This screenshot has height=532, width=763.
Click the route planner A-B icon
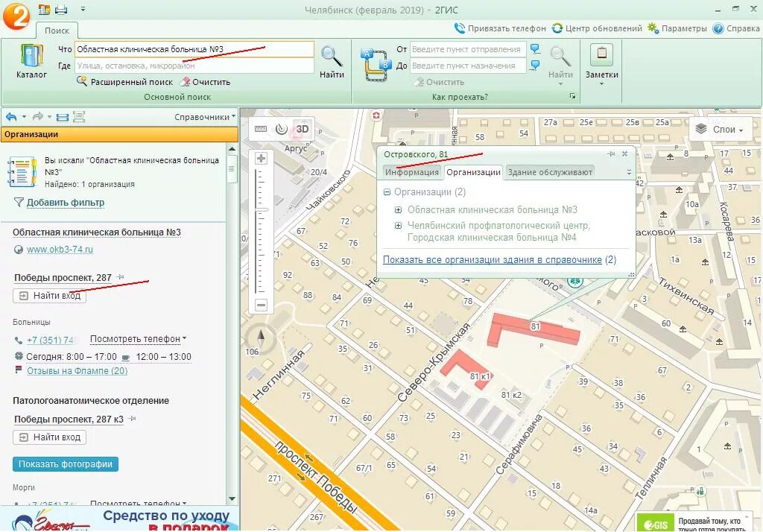click(376, 66)
